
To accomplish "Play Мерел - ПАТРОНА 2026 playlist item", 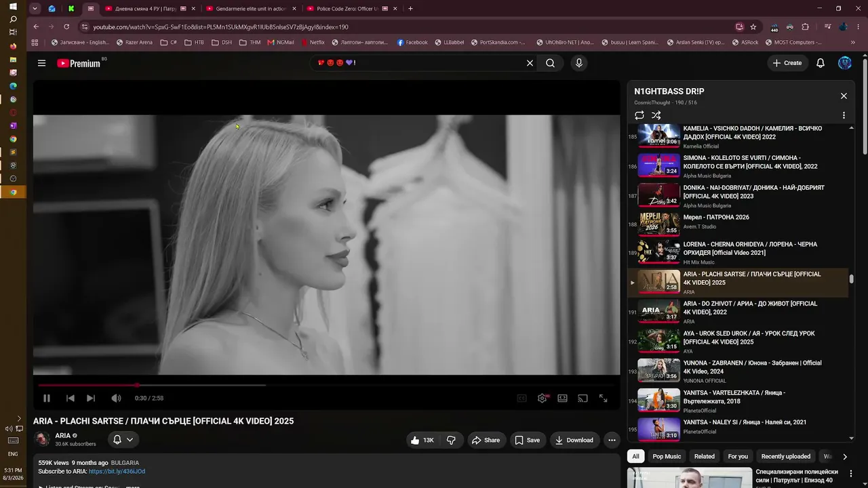I will (x=738, y=224).
